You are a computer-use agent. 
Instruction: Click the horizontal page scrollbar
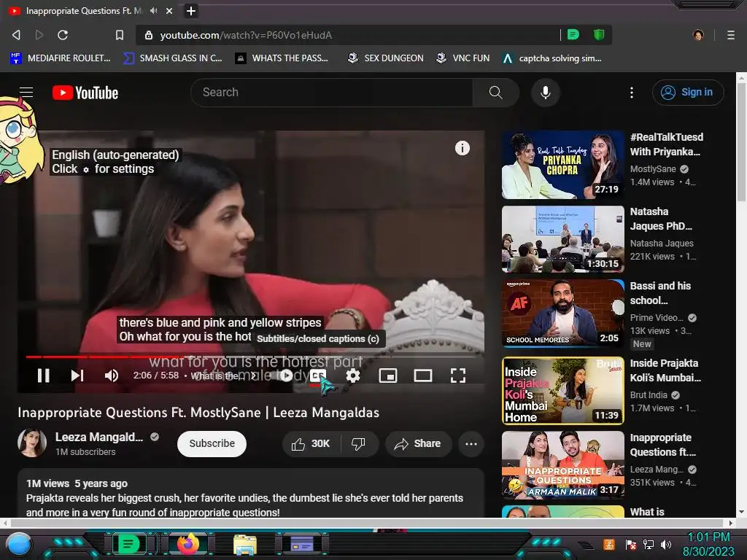[367, 523]
